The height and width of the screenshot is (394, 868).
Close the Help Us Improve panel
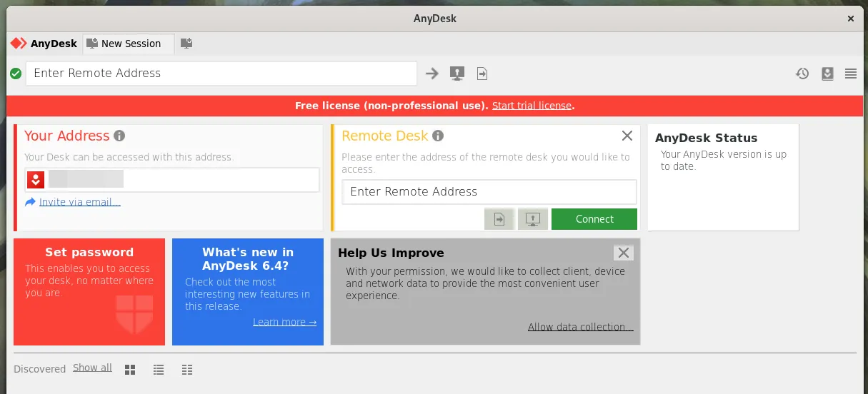pyautogui.click(x=624, y=253)
